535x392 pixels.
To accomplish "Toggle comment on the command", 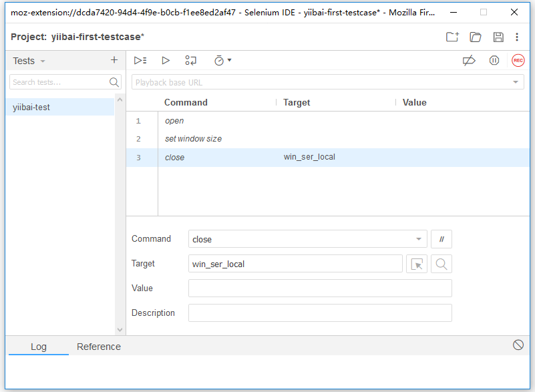I will point(441,239).
